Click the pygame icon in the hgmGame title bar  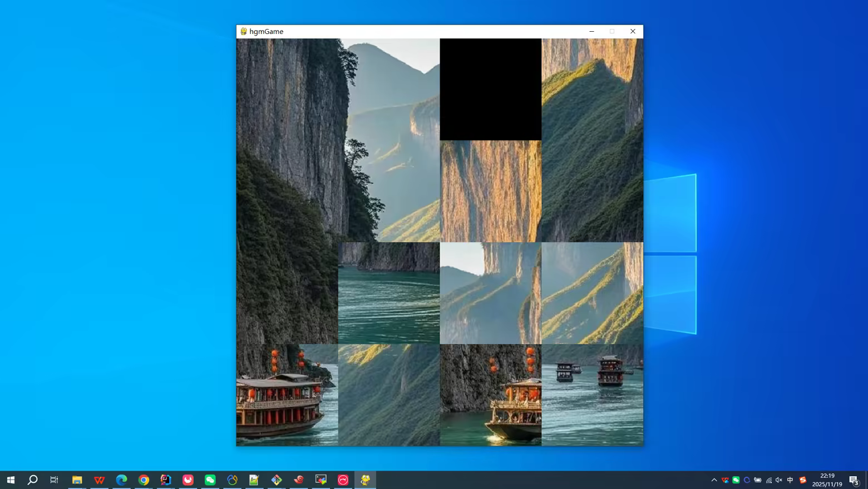coord(244,32)
